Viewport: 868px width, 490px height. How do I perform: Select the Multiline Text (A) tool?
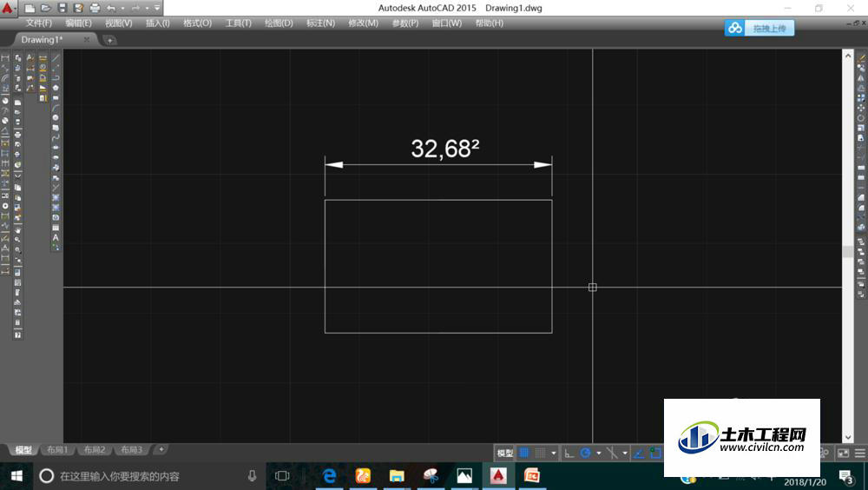coord(56,237)
